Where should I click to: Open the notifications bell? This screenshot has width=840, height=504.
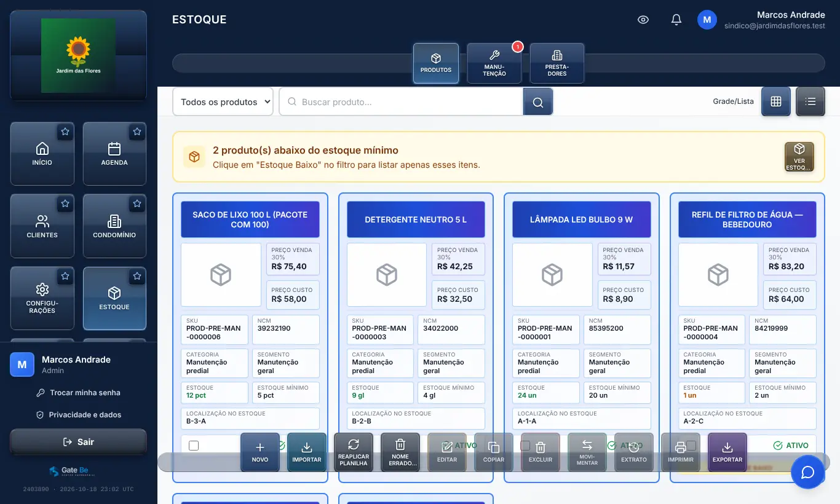pyautogui.click(x=676, y=20)
